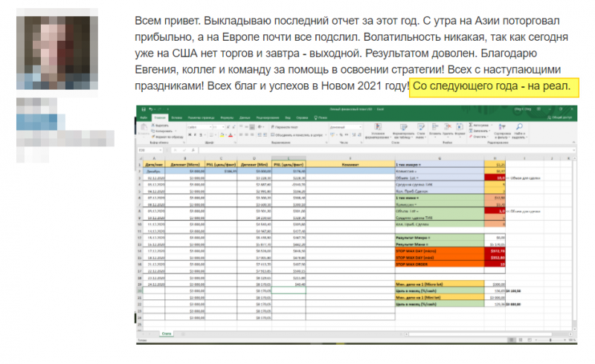Click Wrap Text (Перенести текст)

pos(285,127)
